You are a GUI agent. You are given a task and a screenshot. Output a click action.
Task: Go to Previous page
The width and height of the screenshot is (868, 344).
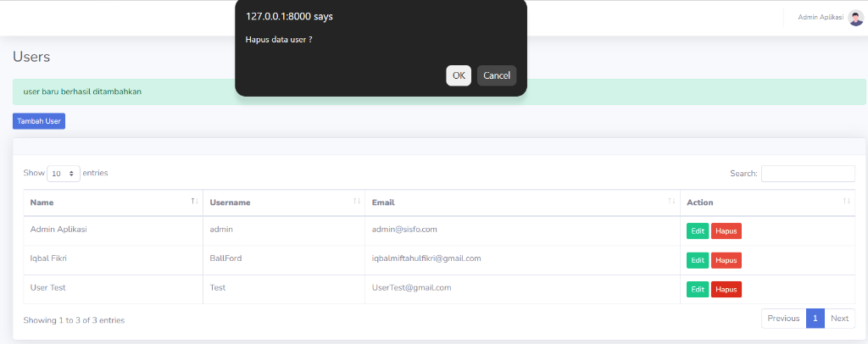pos(783,319)
